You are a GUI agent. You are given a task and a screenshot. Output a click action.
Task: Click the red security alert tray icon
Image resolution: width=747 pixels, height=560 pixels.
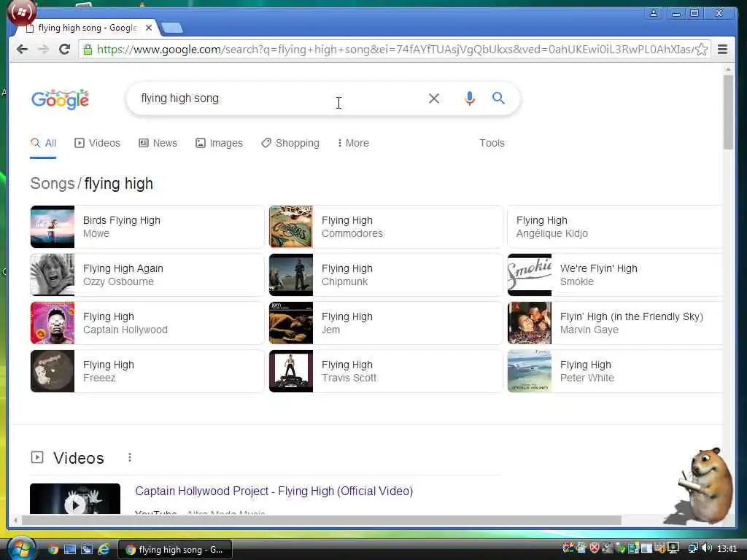click(x=594, y=548)
